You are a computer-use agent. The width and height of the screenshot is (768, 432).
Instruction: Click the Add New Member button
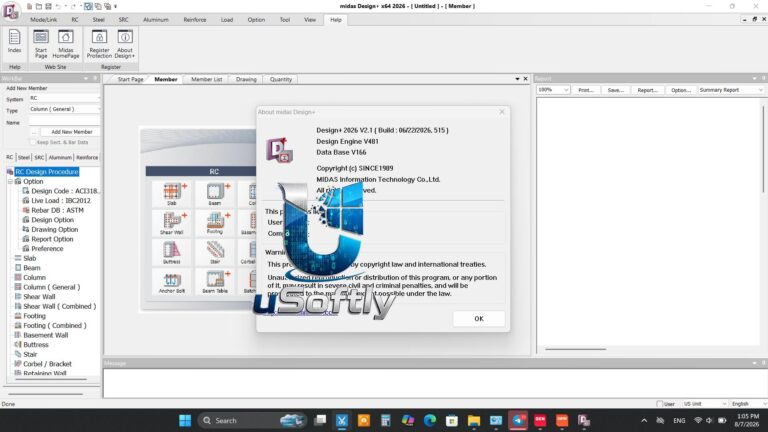point(72,132)
